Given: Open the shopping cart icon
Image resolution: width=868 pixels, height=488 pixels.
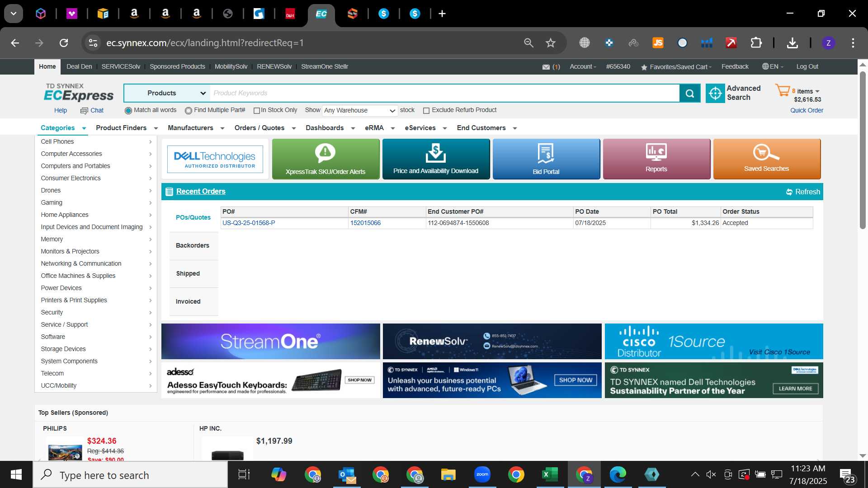Looking at the screenshot, I should (x=783, y=90).
